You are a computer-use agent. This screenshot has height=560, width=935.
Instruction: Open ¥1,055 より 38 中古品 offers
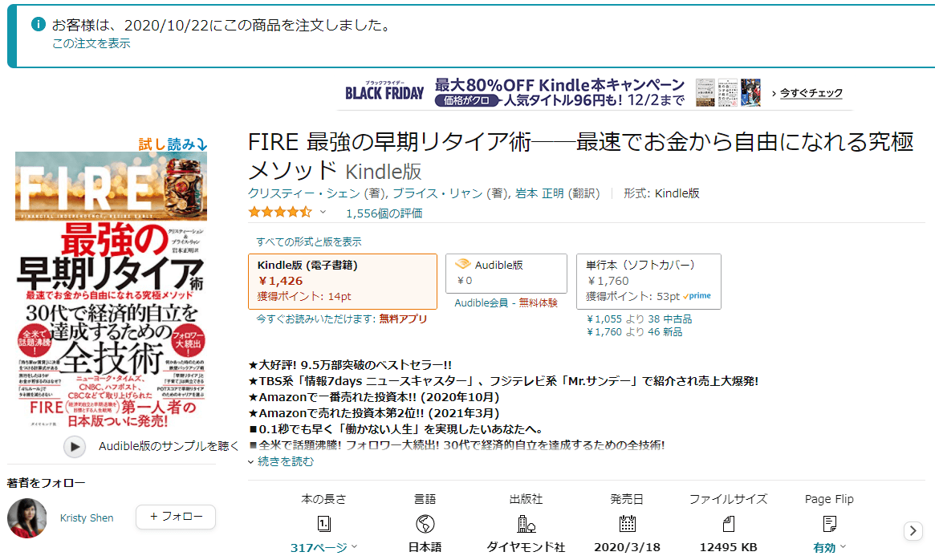tap(639, 319)
